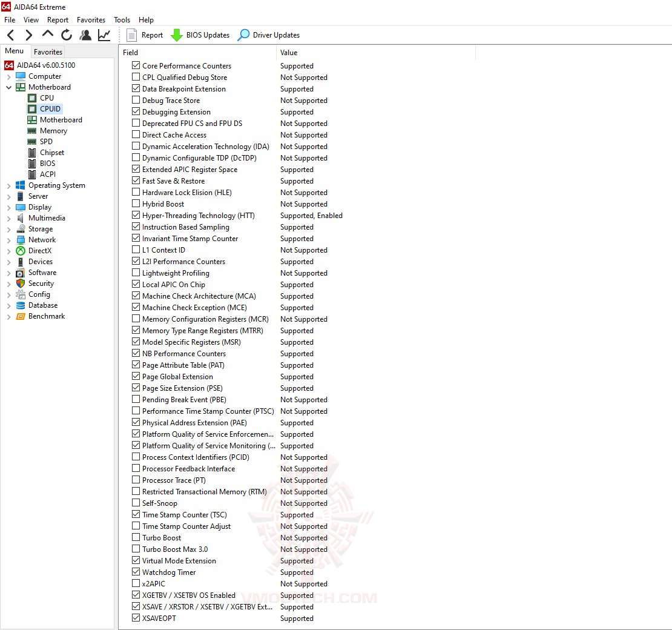
Task: Toggle Watchdog Timer checkbox
Action: tap(136, 572)
